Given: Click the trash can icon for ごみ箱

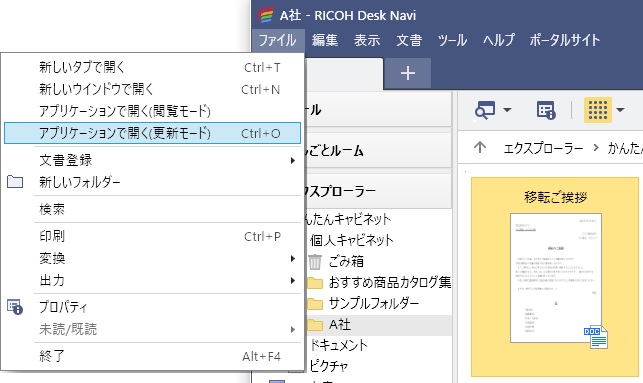Looking at the screenshot, I should click(315, 261).
